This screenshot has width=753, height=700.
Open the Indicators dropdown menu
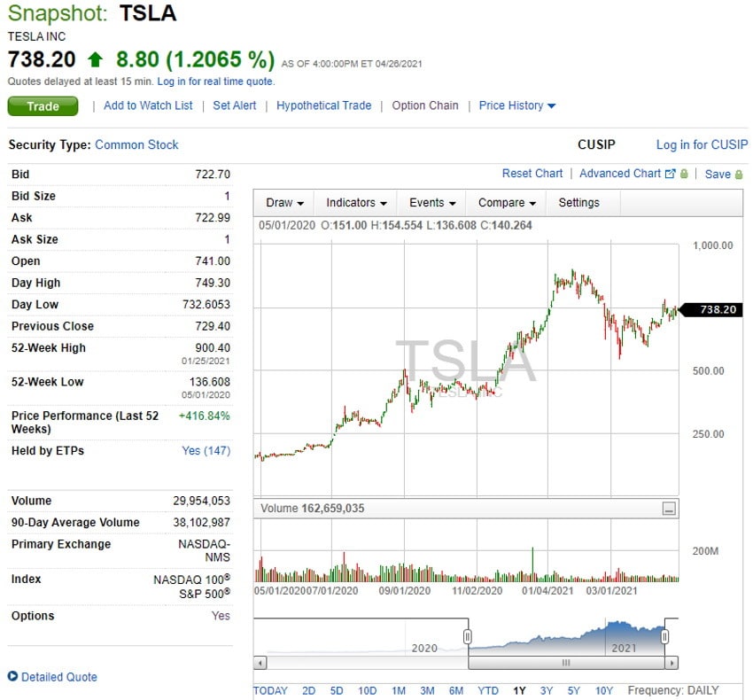point(356,203)
